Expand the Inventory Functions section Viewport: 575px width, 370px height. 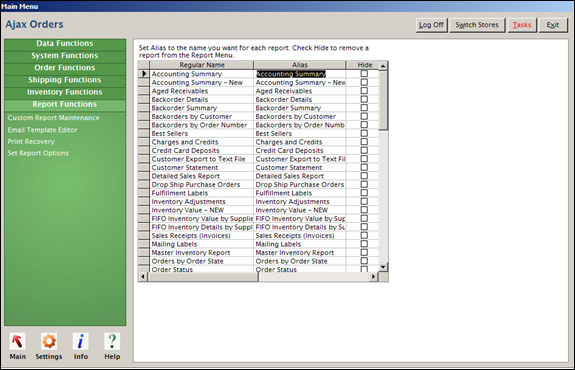coord(65,92)
